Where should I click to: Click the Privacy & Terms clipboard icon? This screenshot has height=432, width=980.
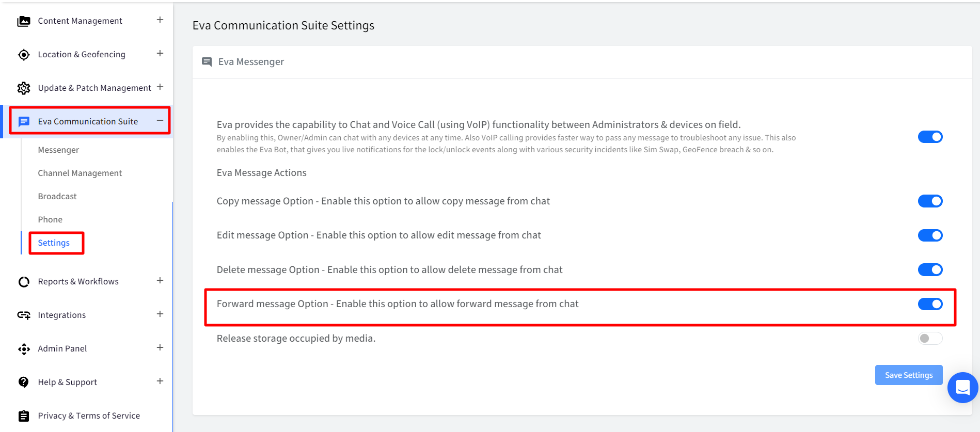[24, 416]
